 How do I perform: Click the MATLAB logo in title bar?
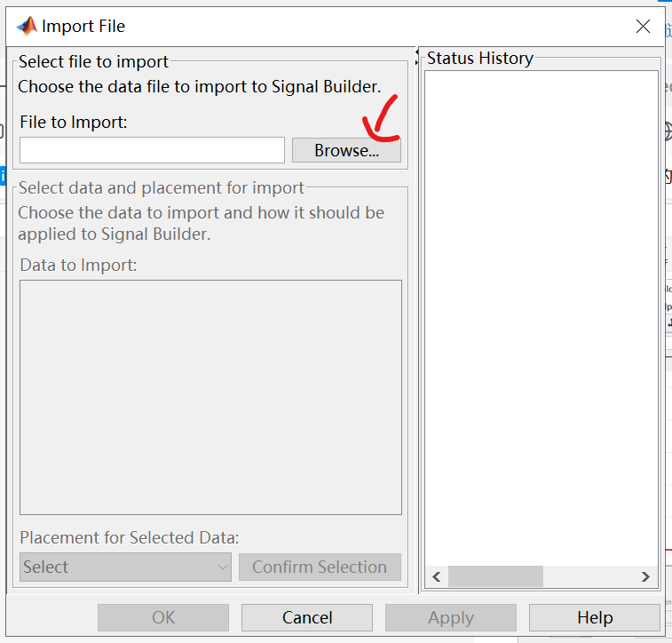27,26
